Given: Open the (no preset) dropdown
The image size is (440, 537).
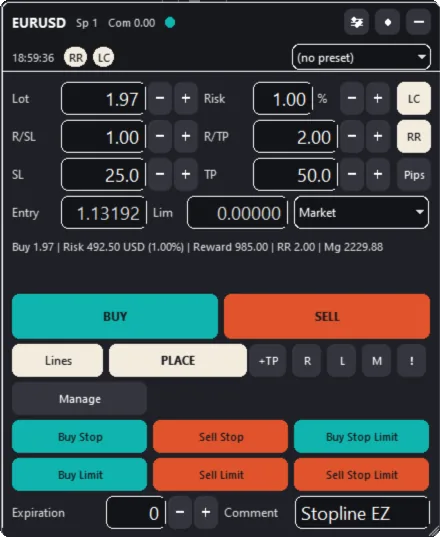Looking at the screenshot, I should pos(361,57).
